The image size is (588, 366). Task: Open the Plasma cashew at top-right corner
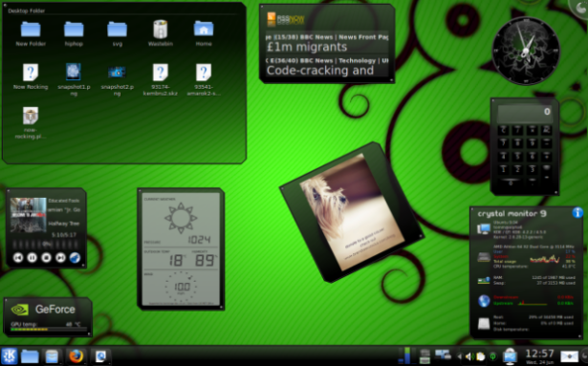pyautogui.click(x=579, y=8)
